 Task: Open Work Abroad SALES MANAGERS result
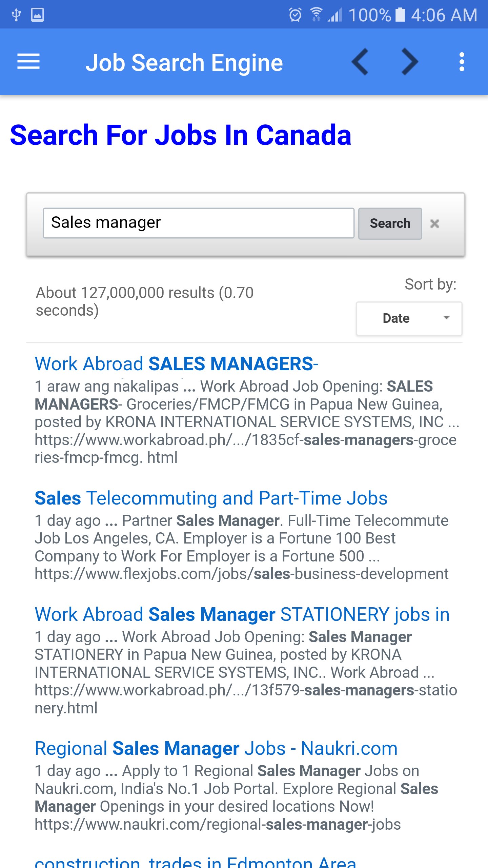(176, 364)
